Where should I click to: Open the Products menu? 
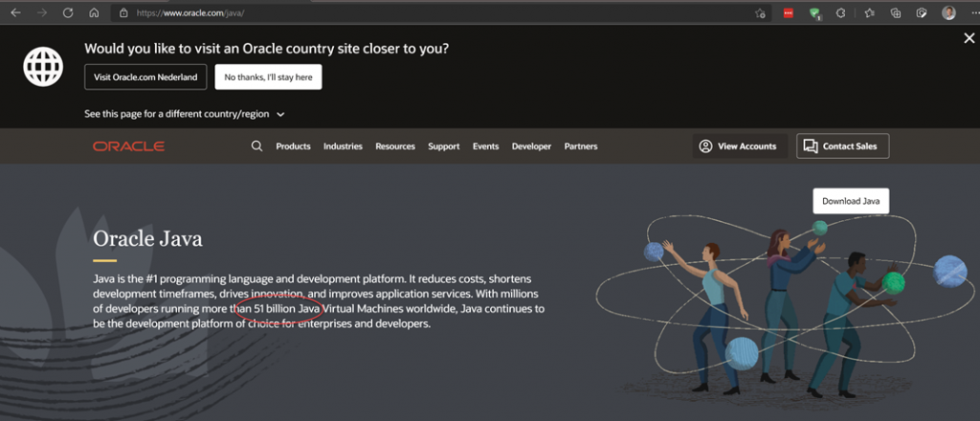pyautogui.click(x=293, y=146)
